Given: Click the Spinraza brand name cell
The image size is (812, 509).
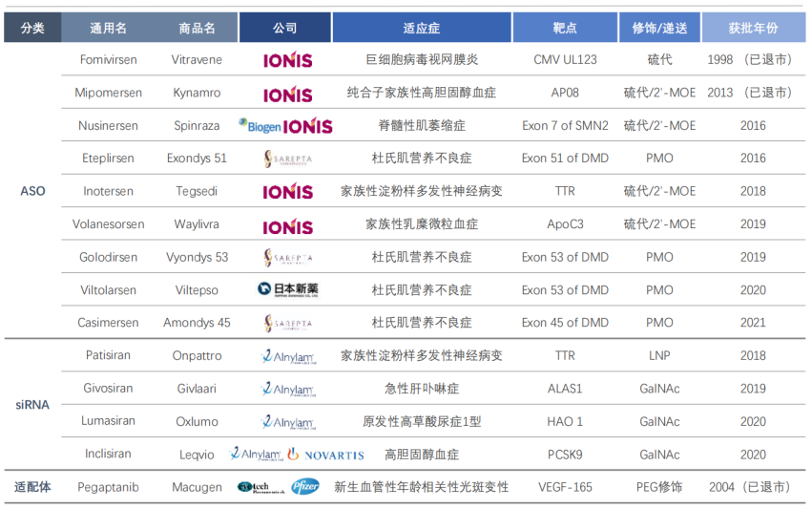Looking at the screenshot, I should tap(198, 126).
